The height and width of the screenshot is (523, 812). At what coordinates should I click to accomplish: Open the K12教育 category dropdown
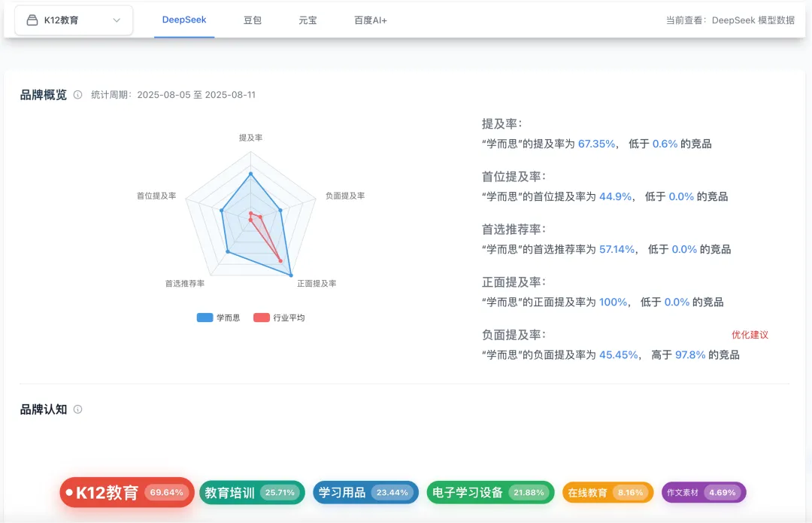pos(74,20)
